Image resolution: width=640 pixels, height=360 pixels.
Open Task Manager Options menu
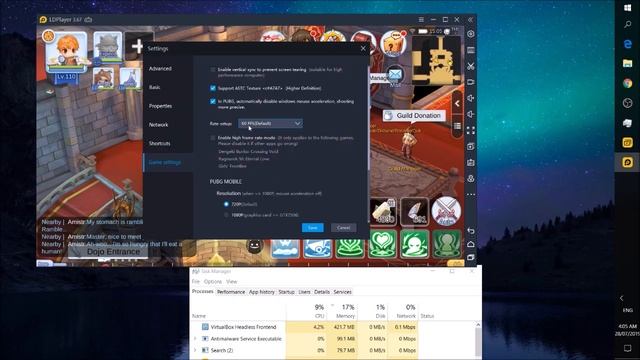(213, 282)
